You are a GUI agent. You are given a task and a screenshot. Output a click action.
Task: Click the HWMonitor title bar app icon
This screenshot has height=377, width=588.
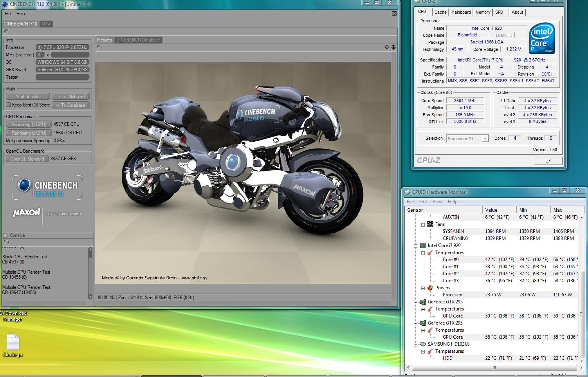coord(407,192)
